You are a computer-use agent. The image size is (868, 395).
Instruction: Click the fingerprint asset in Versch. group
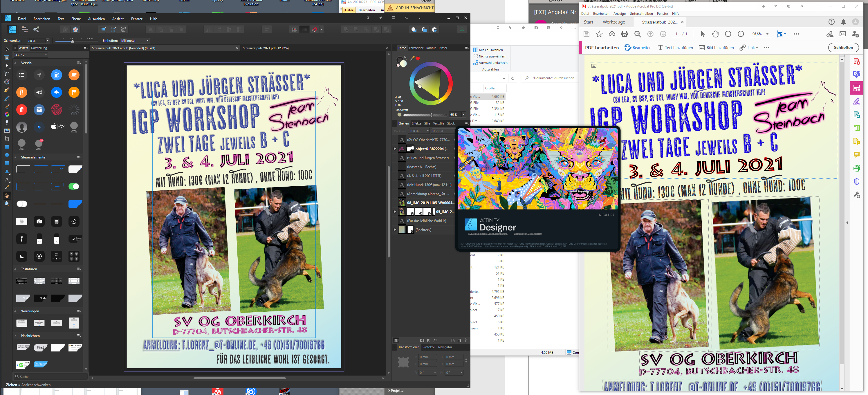click(57, 109)
